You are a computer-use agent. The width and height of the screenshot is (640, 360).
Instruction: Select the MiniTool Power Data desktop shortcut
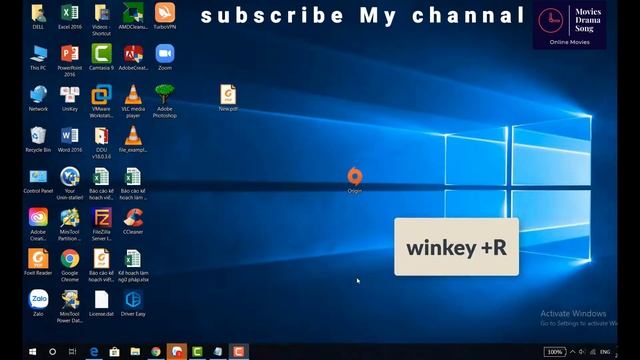[x=70, y=307]
